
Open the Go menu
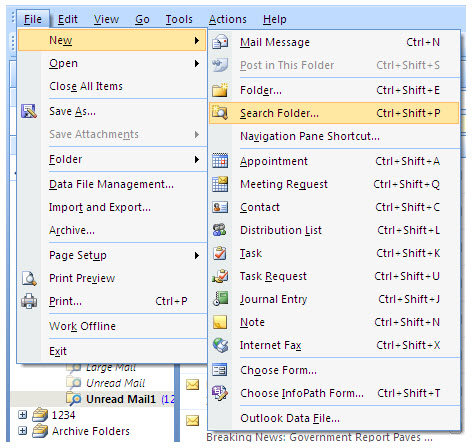tap(142, 19)
